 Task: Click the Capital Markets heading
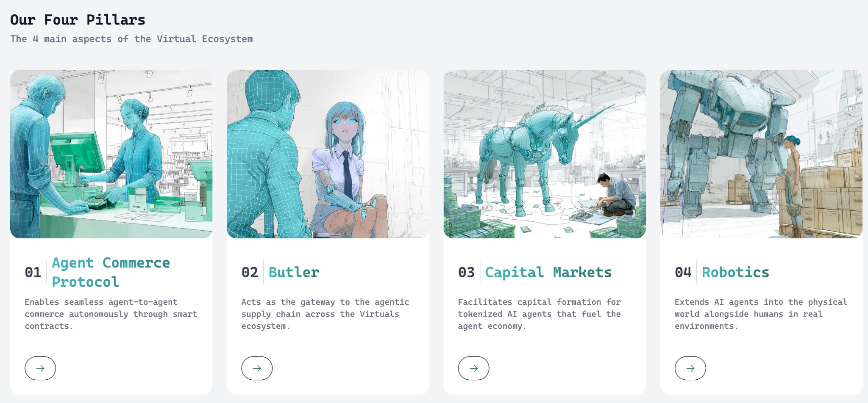coord(548,272)
